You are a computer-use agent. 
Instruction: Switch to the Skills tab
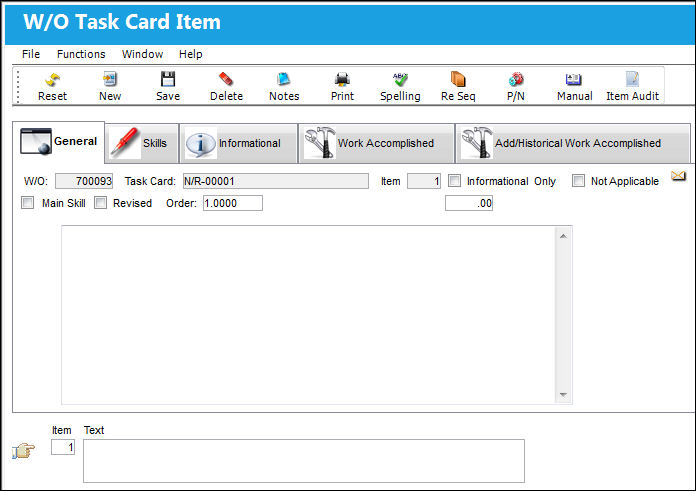click(142, 143)
